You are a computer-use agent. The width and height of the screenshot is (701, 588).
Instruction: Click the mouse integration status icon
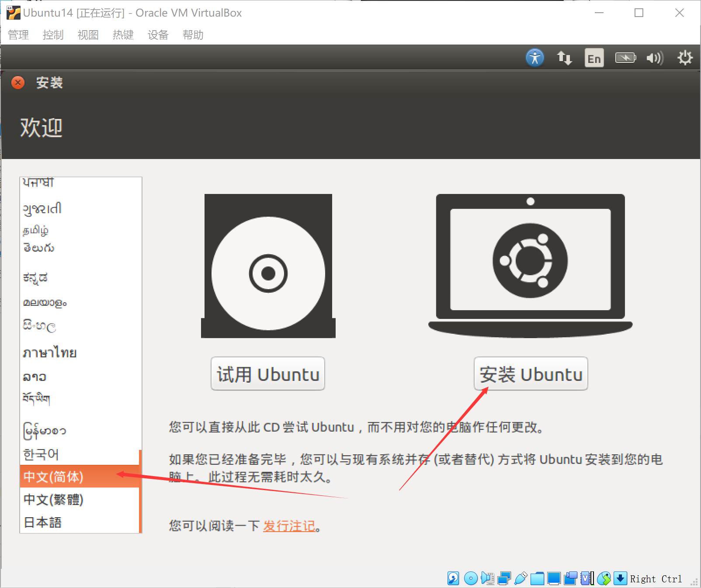pos(604,578)
